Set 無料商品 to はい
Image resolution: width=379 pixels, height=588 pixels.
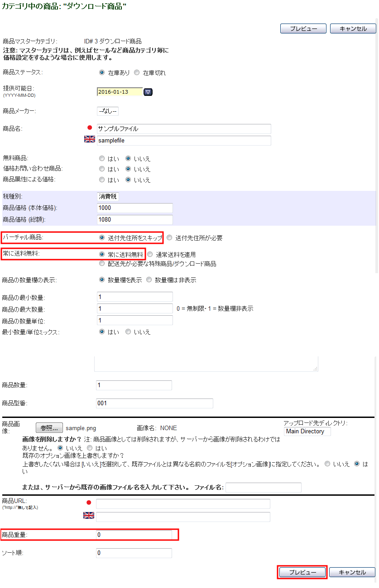[102, 159]
